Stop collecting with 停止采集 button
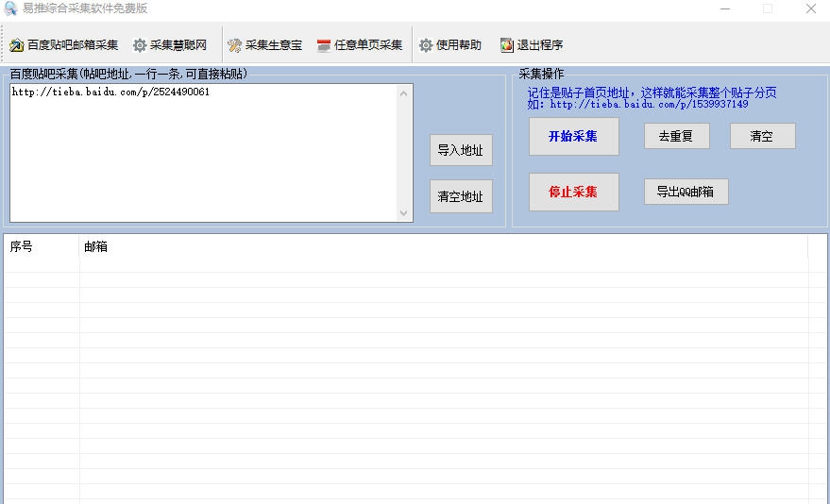 point(573,192)
